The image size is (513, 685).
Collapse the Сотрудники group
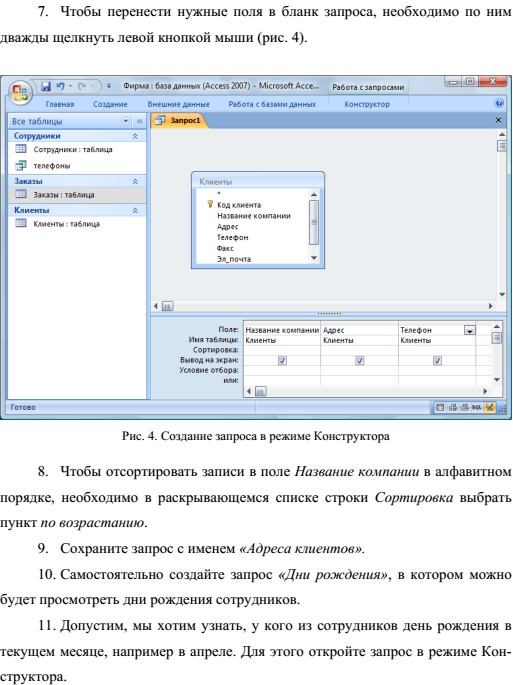[135, 136]
